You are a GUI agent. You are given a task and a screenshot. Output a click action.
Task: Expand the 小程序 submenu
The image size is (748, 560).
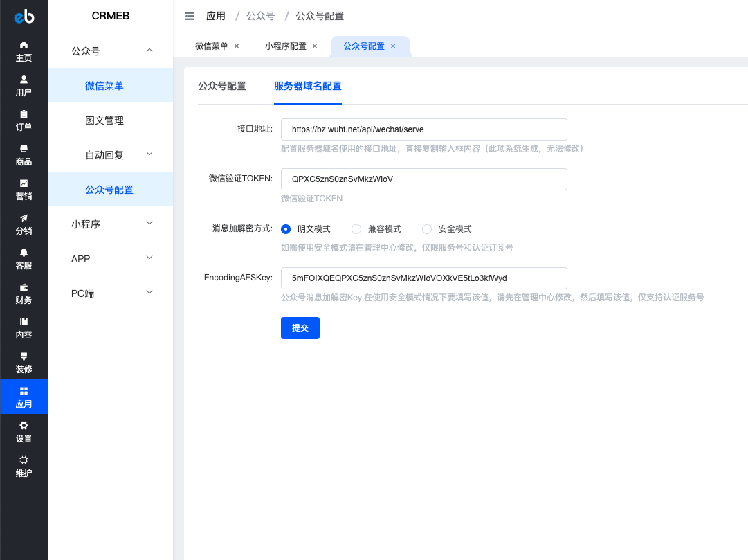[149, 224]
